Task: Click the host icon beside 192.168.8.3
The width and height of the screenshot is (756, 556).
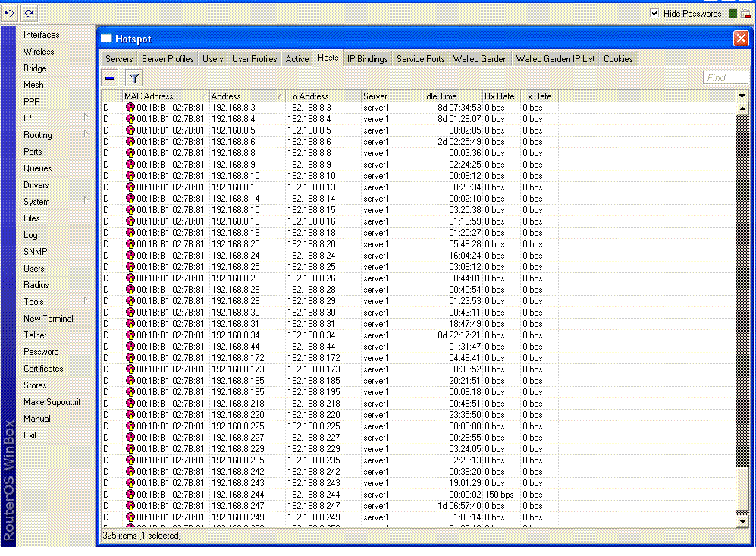Action: coord(130,108)
